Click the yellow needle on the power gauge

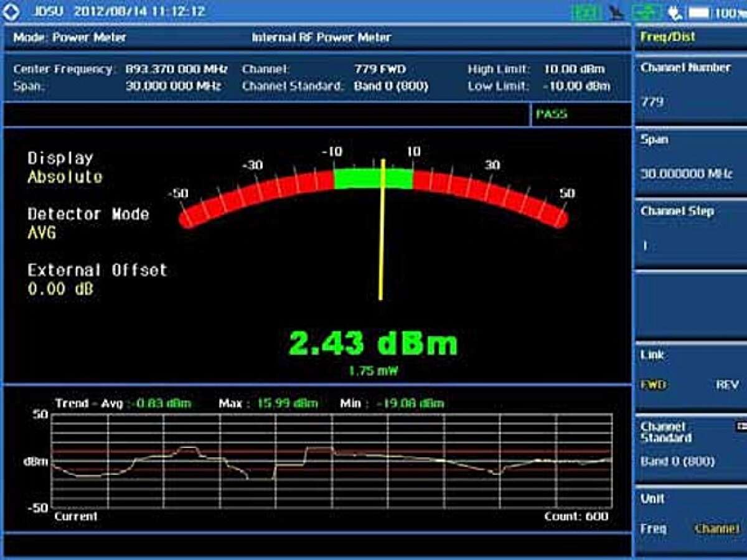pyautogui.click(x=382, y=229)
